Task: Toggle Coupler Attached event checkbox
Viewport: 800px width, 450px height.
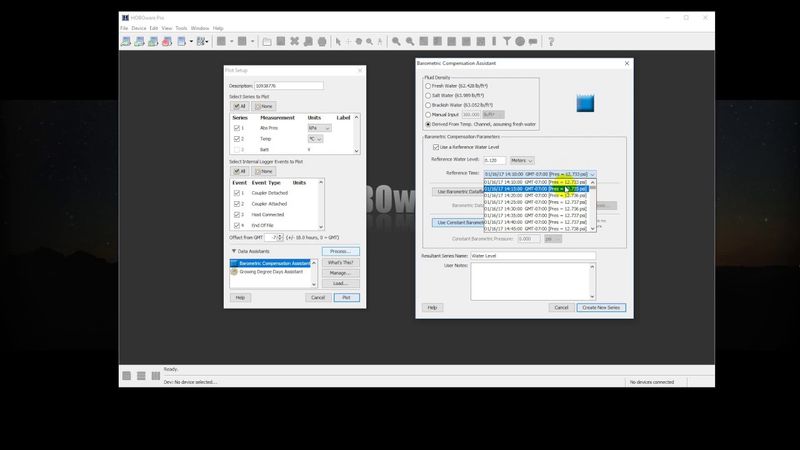Action: click(x=237, y=204)
